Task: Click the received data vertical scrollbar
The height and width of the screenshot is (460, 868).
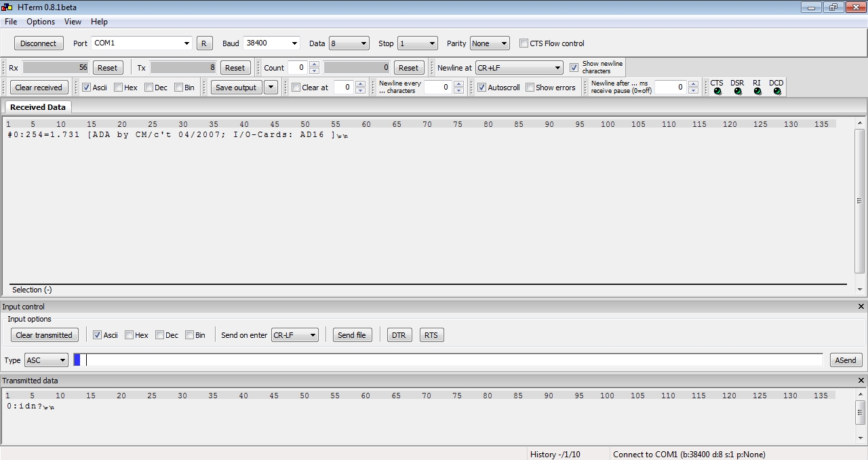Action: tap(860, 206)
